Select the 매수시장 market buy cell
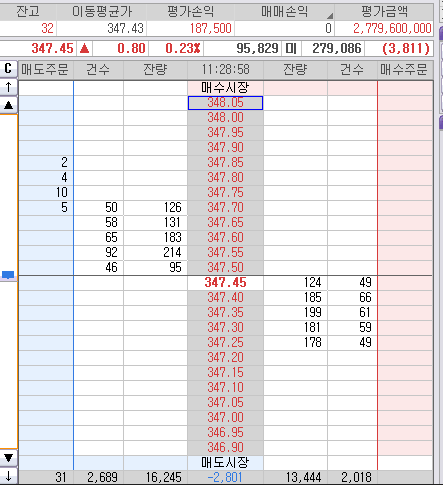The width and height of the screenshot is (443, 485). 226,88
